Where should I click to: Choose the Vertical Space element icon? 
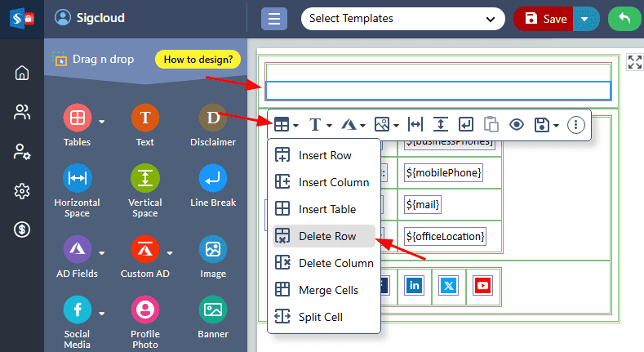click(x=144, y=179)
